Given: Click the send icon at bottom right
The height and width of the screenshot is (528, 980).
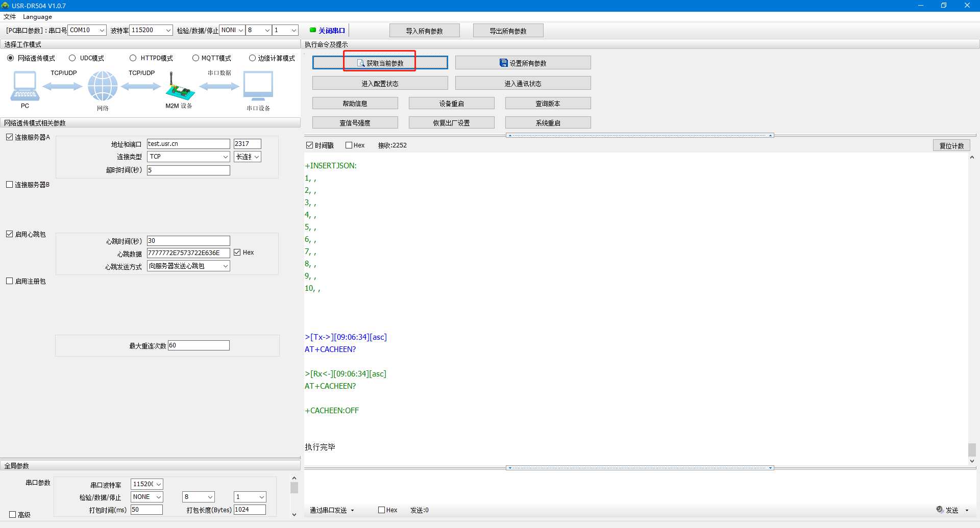Looking at the screenshot, I should point(940,510).
